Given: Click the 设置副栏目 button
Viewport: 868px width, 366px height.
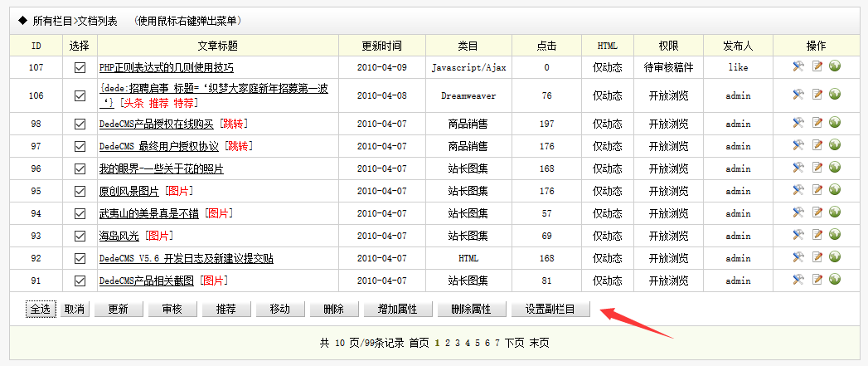Looking at the screenshot, I should click(x=550, y=310).
